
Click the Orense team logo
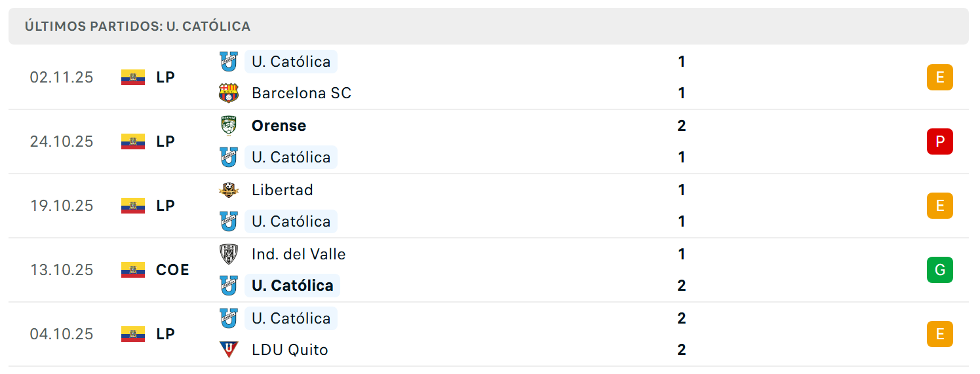(x=229, y=125)
